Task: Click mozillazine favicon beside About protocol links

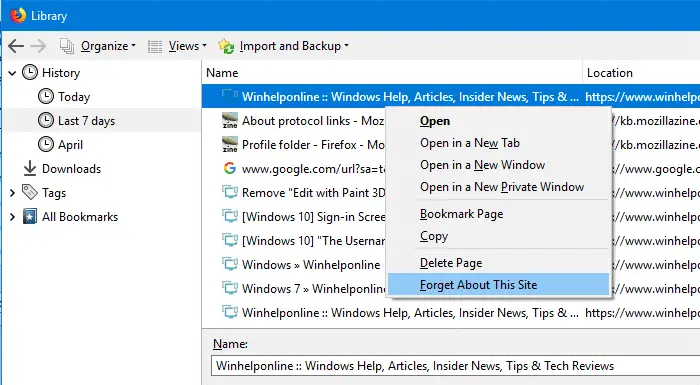Action: click(x=229, y=121)
